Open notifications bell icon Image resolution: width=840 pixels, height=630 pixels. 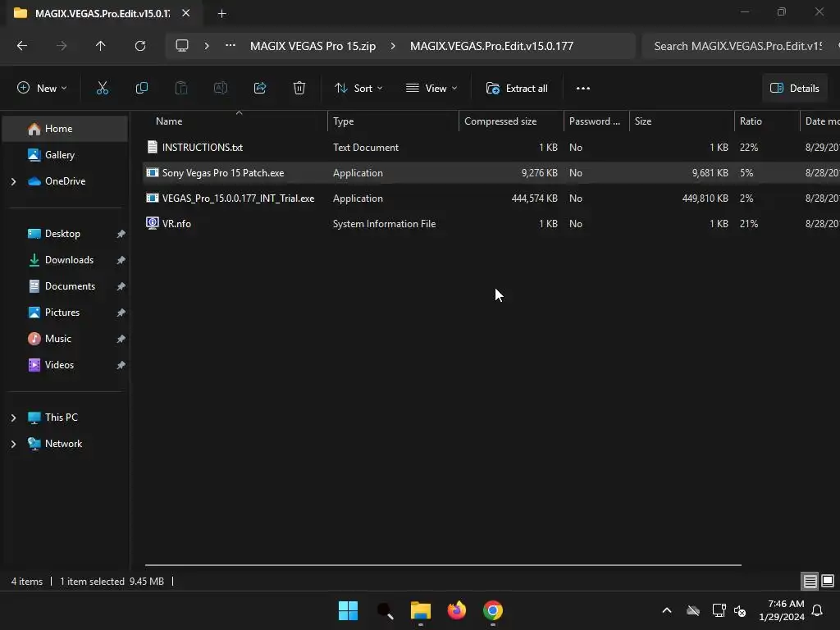point(818,610)
